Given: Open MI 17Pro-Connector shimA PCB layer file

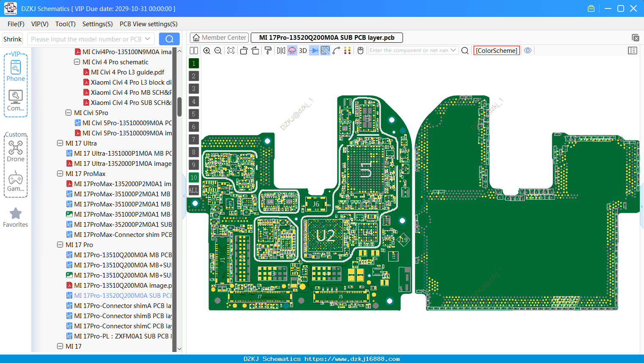Looking at the screenshot, I should (x=119, y=305).
